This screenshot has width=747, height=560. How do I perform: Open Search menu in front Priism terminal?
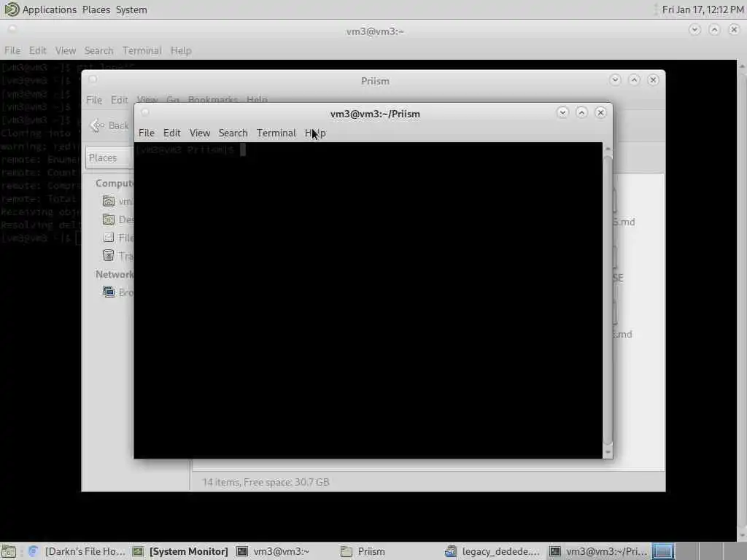233,133
